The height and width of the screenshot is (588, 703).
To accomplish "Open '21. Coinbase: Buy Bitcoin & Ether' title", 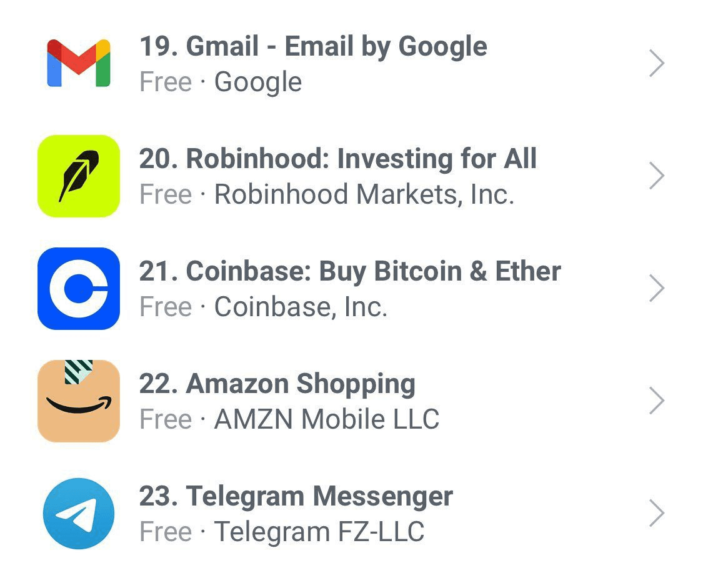I will pos(350,271).
